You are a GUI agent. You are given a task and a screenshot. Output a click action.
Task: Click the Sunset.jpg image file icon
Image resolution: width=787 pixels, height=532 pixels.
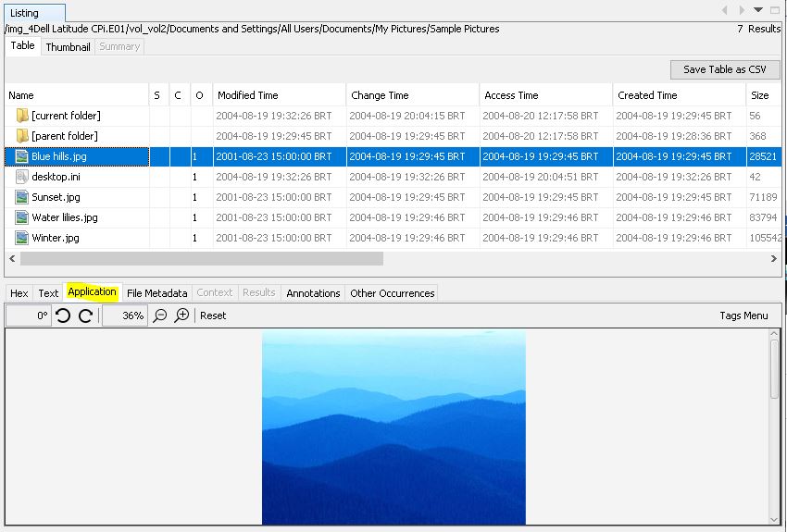click(x=22, y=197)
